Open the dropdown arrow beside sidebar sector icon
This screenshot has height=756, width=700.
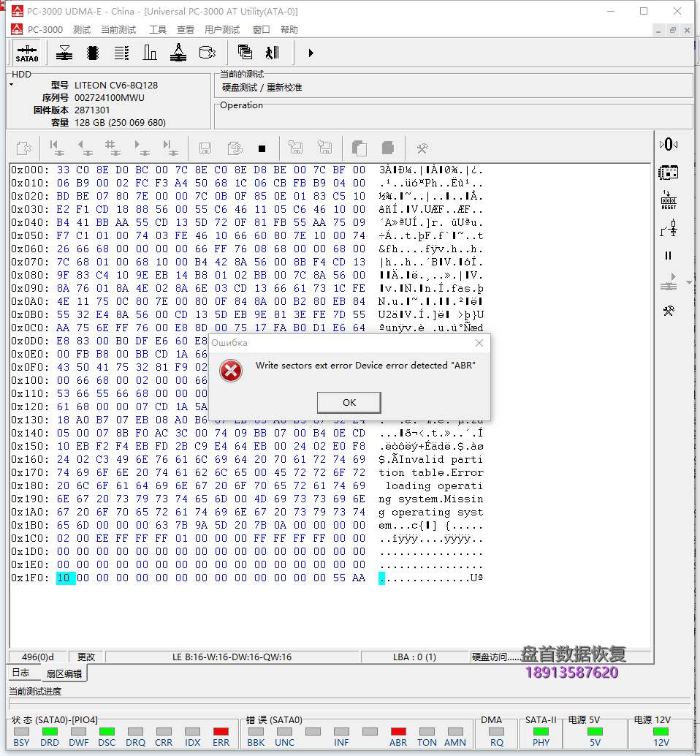(689, 282)
